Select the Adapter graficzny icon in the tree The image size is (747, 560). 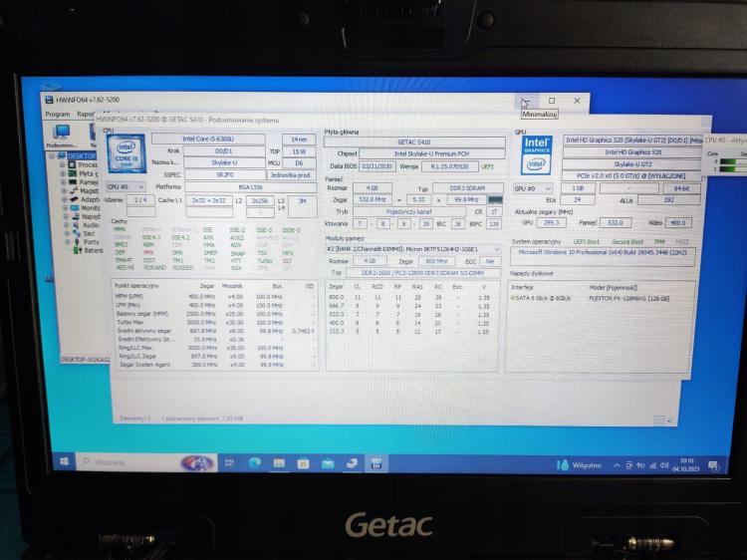74,199
